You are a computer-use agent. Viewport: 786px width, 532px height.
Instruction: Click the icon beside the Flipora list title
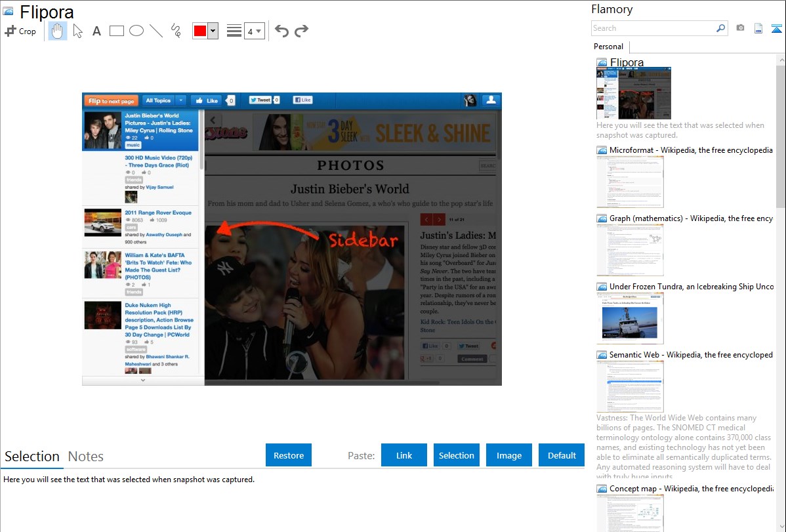(x=602, y=62)
